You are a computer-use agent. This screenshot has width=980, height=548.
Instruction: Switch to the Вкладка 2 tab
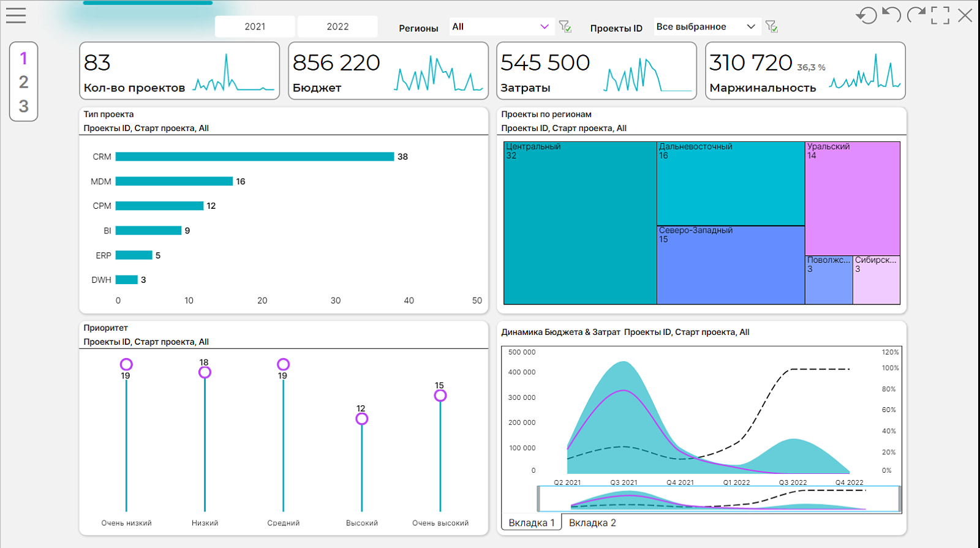pyautogui.click(x=592, y=522)
